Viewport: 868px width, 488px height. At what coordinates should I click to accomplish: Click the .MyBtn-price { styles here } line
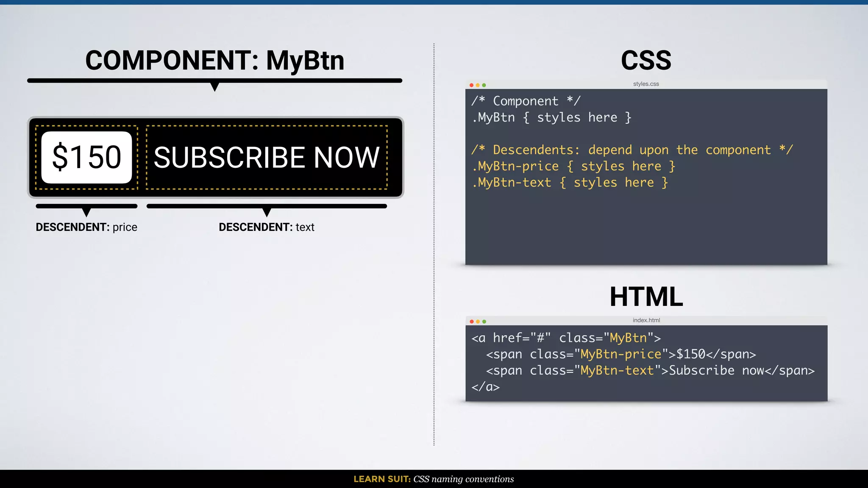coord(573,166)
